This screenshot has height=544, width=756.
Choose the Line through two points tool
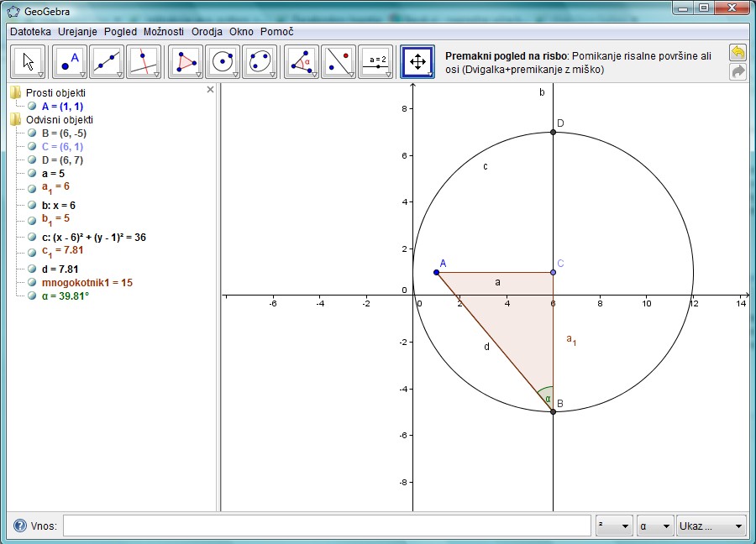107,61
